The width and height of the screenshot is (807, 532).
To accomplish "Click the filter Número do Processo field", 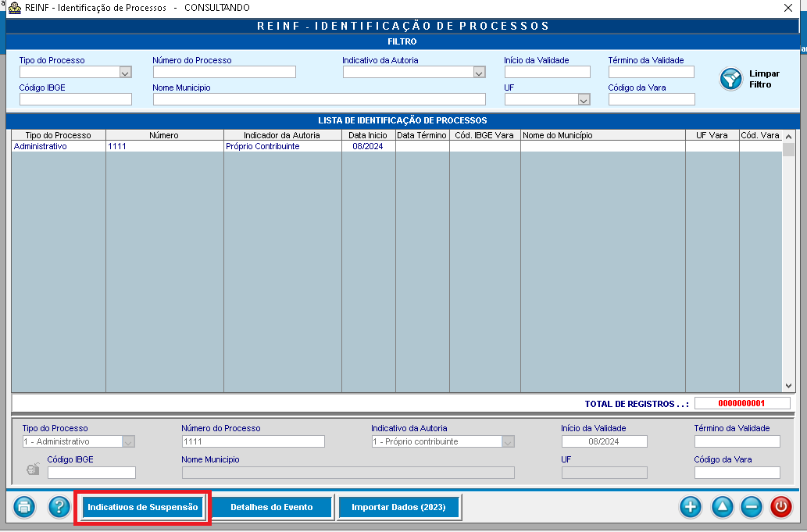I will [224, 72].
